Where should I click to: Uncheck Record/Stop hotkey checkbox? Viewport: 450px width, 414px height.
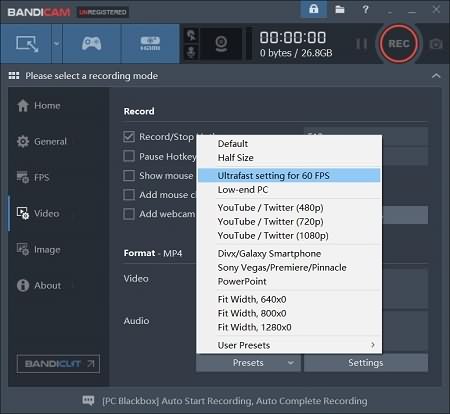[x=129, y=137]
